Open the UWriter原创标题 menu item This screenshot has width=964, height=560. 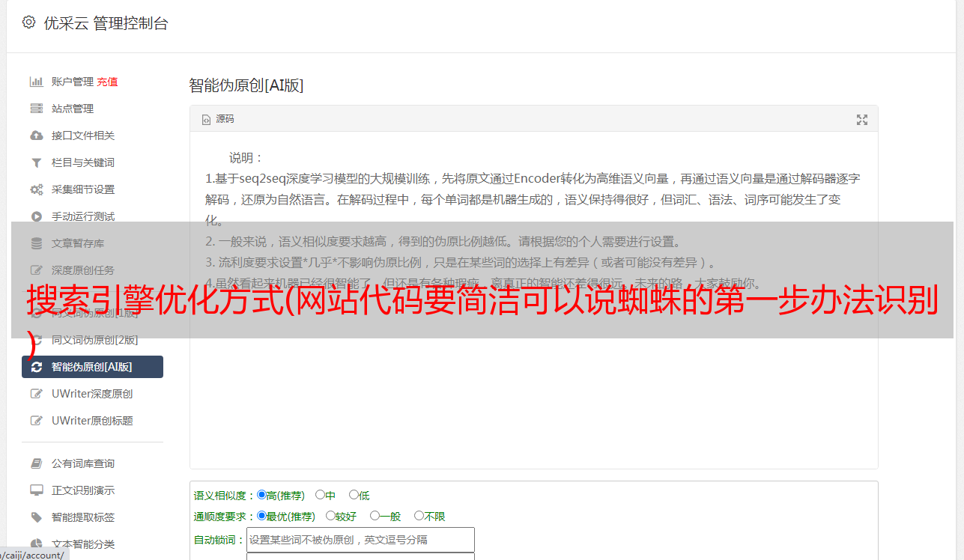point(92,421)
